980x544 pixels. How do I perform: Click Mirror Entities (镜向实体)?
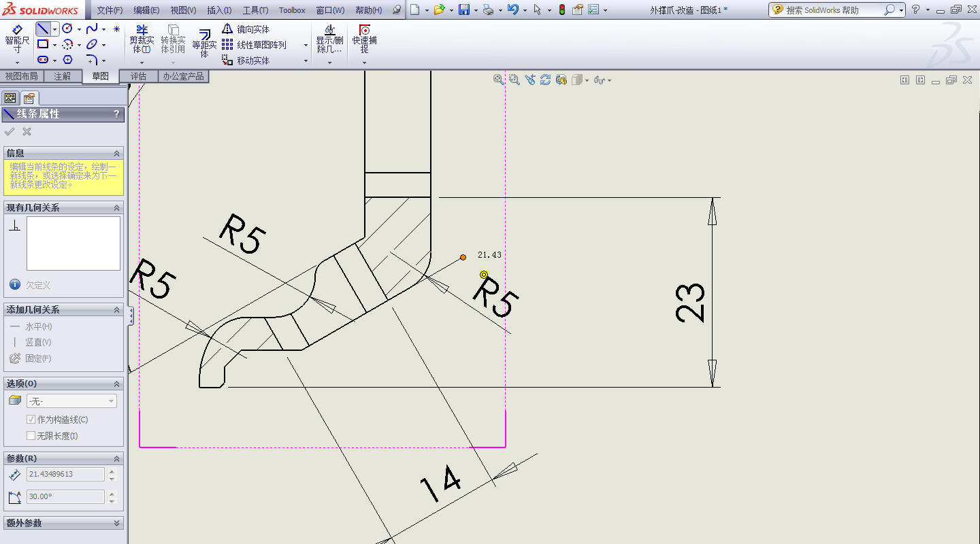[246, 29]
